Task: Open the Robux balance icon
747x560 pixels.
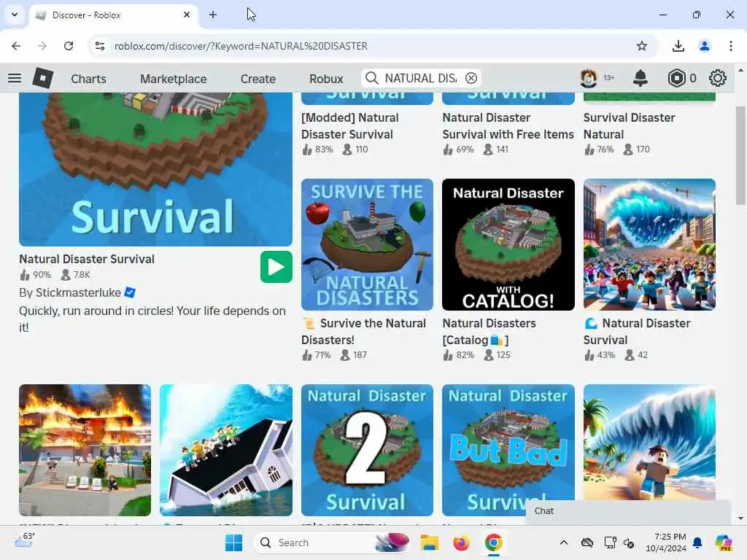Action: [x=676, y=78]
